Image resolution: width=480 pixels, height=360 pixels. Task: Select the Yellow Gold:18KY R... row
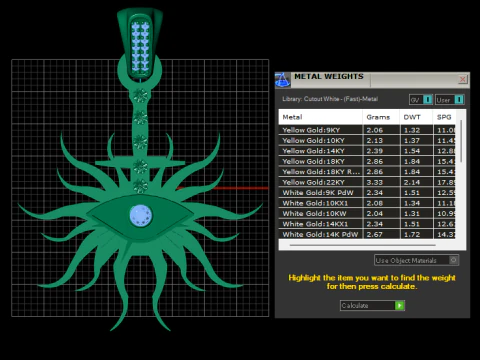[x=367, y=172]
